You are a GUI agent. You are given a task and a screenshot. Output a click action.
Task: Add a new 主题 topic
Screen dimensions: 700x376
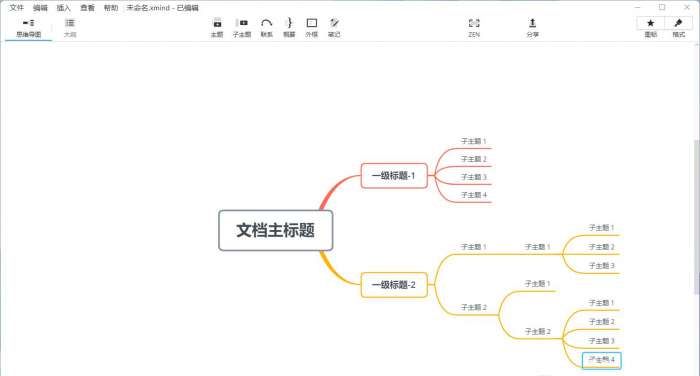(x=217, y=28)
